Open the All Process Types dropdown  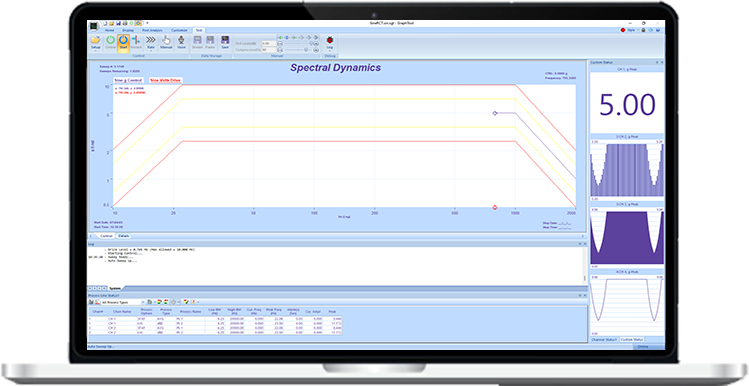(x=122, y=302)
